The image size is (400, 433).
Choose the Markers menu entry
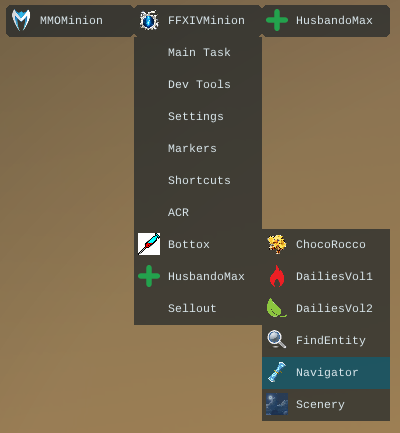click(x=198, y=148)
